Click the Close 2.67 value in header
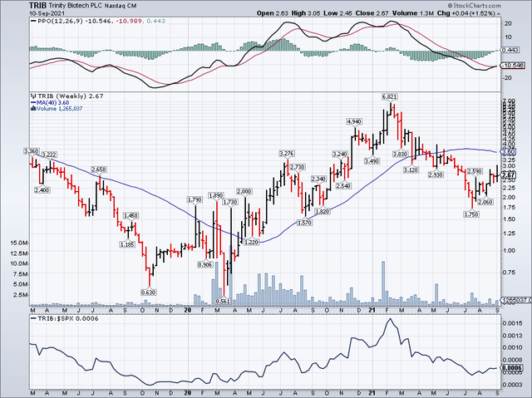 pyautogui.click(x=372, y=13)
